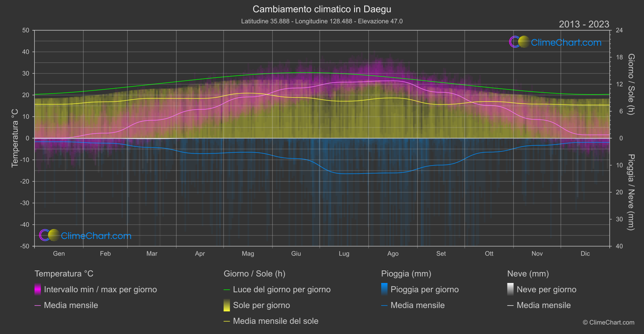Click the 'Lug' month label
The image size is (644, 334).
point(344,253)
